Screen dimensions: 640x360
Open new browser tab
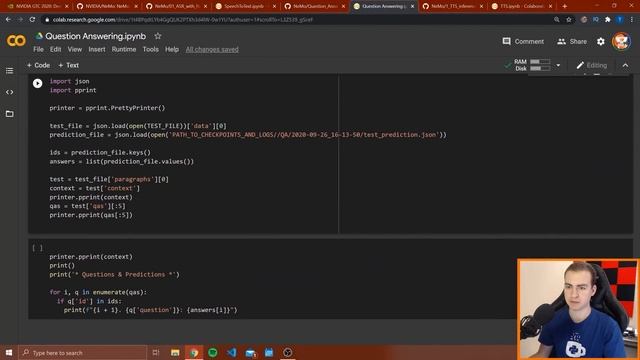tap(564, 6)
